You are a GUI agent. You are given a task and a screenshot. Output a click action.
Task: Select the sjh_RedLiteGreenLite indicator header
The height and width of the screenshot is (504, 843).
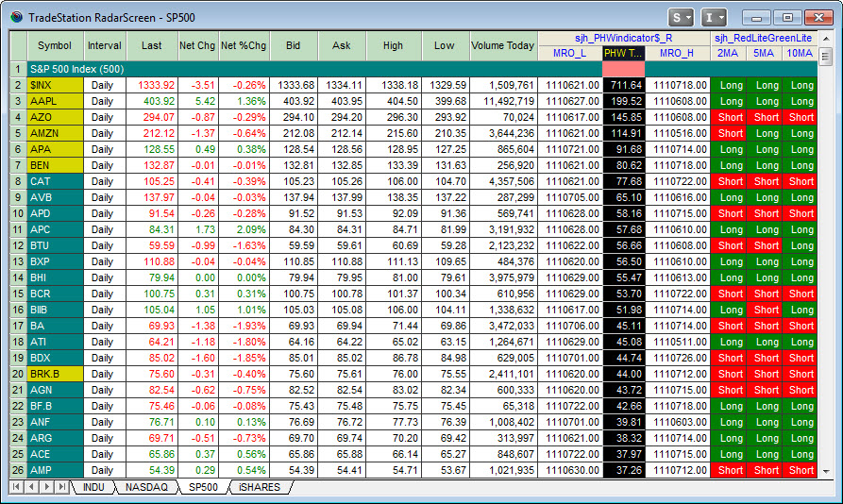(764, 38)
